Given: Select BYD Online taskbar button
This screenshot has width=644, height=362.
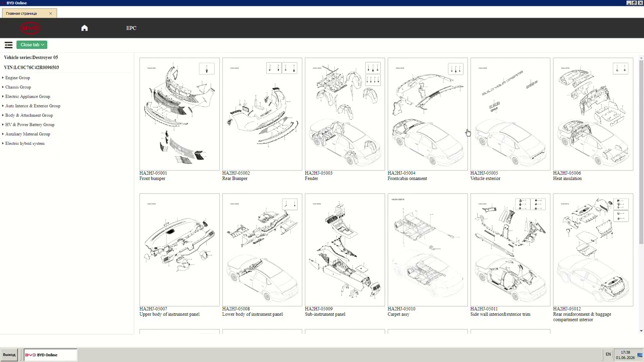Looking at the screenshot, I should tap(50, 355).
